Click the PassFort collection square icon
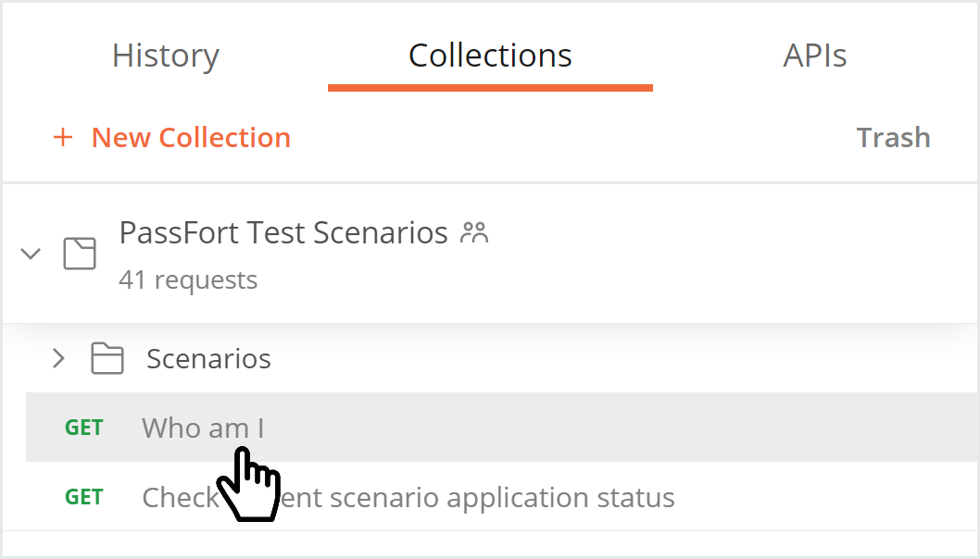This screenshot has height=559, width=980. pos(80,254)
